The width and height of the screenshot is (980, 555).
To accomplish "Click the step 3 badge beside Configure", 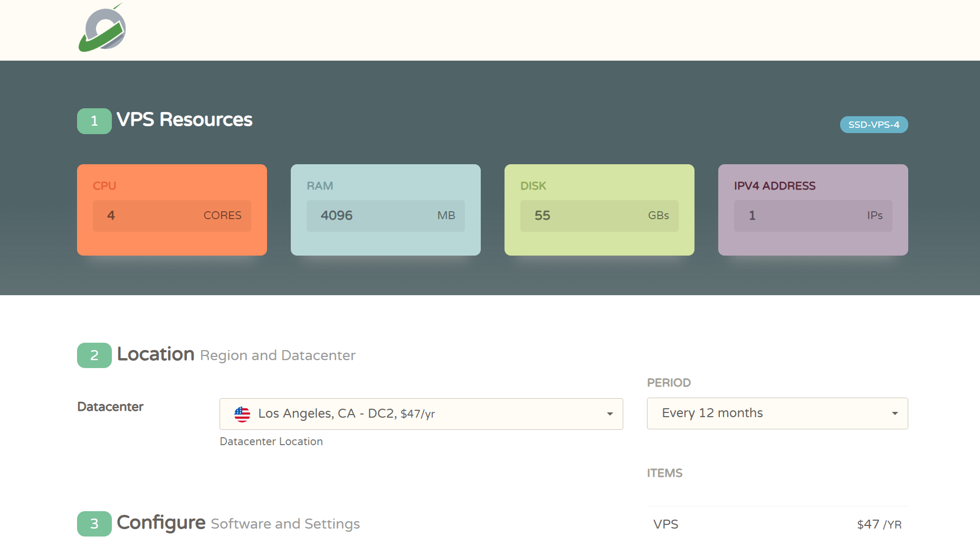I will [94, 524].
